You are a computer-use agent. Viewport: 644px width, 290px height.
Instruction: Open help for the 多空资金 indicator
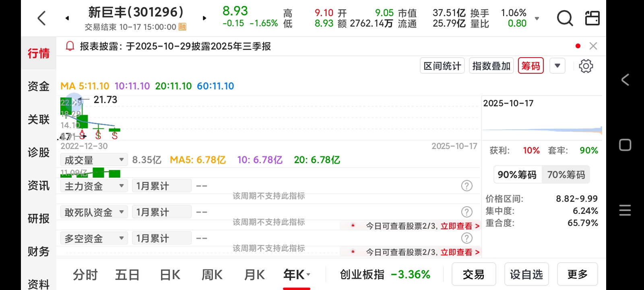point(466,238)
